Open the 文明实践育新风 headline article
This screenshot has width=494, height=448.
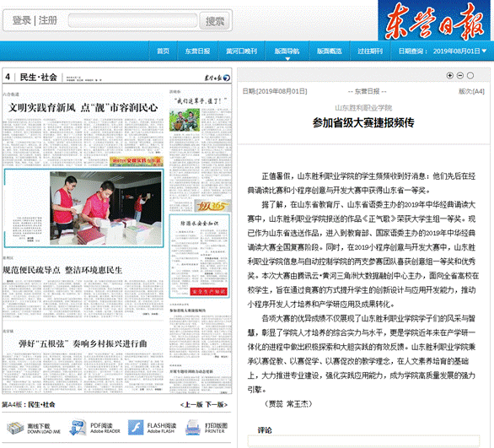(83, 107)
